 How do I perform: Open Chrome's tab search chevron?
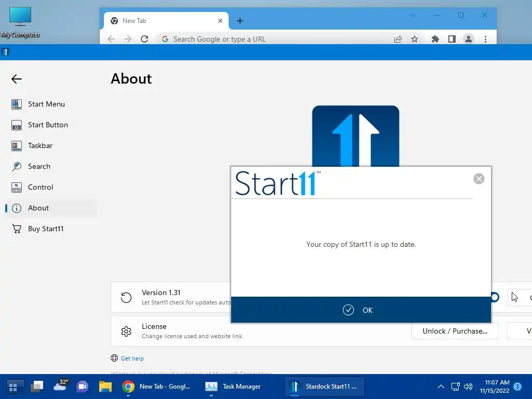[x=413, y=15]
